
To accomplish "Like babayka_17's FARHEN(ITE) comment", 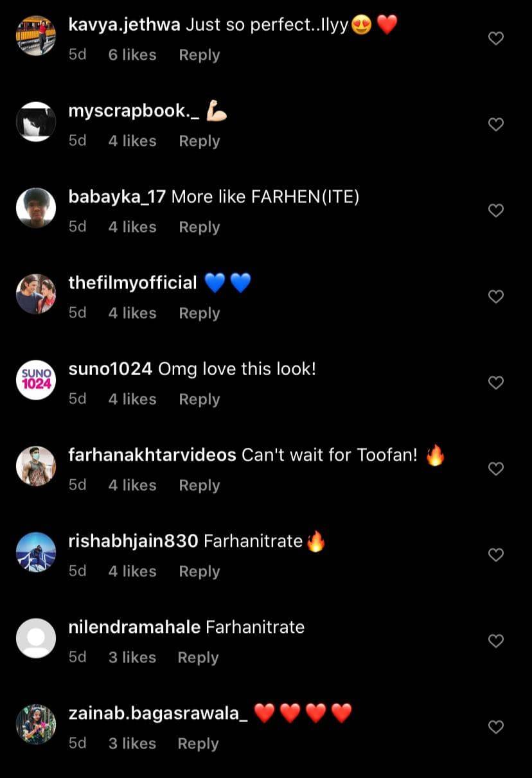I will (x=495, y=211).
